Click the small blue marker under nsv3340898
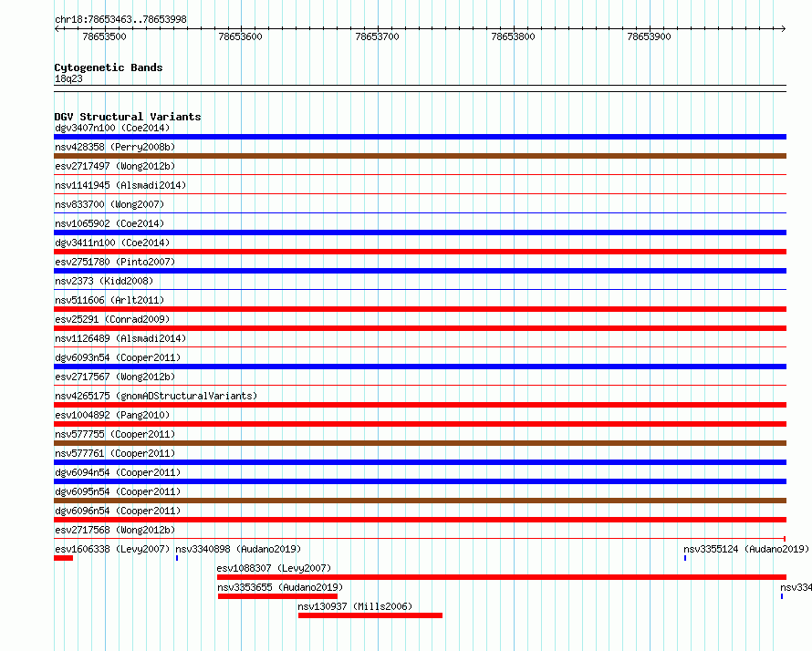Screen dimensions: 812x651 pyautogui.click(x=177, y=558)
